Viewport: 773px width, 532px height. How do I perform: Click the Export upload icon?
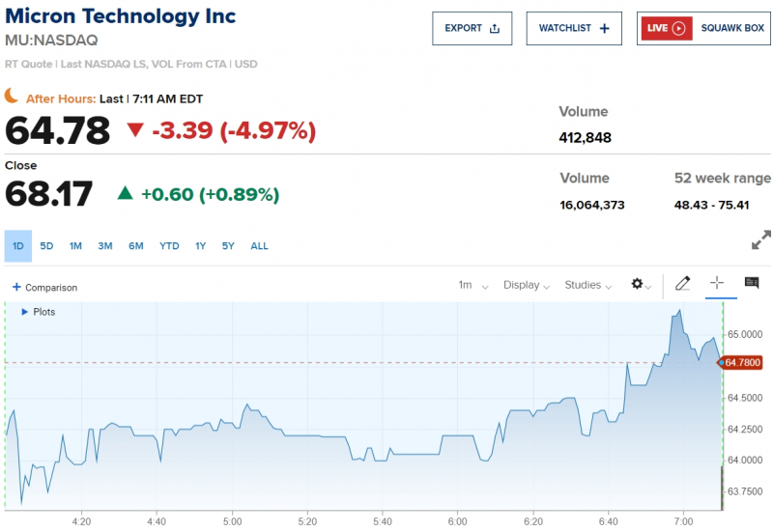pos(496,29)
